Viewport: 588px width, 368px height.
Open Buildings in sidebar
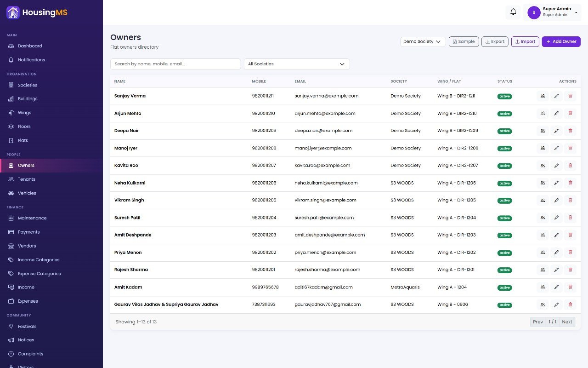click(x=51, y=99)
